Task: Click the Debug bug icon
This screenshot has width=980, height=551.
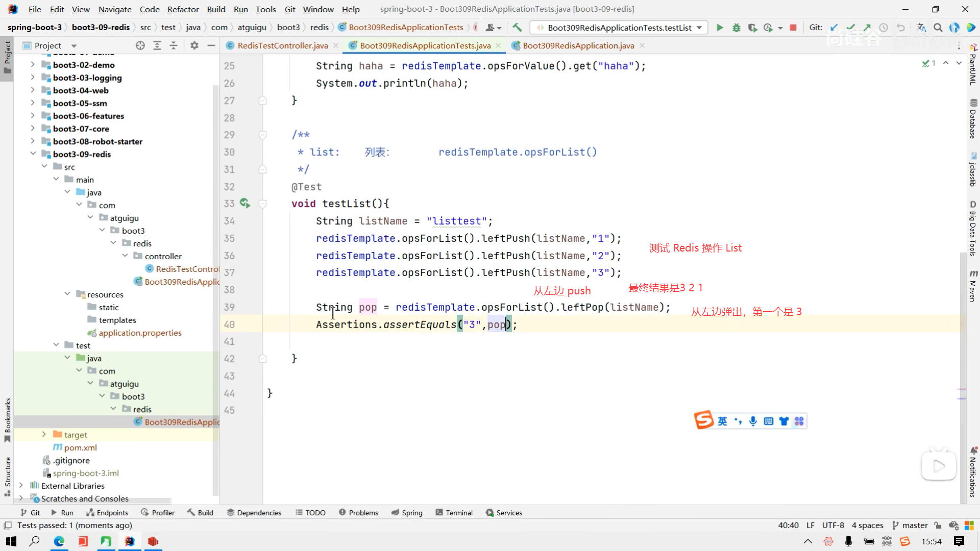Action: [736, 28]
